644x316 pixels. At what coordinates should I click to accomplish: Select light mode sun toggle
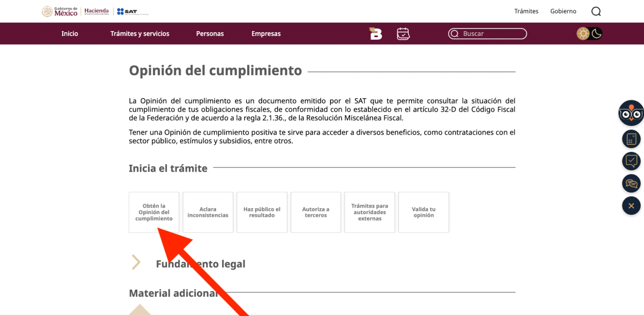click(x=583, y=34)
